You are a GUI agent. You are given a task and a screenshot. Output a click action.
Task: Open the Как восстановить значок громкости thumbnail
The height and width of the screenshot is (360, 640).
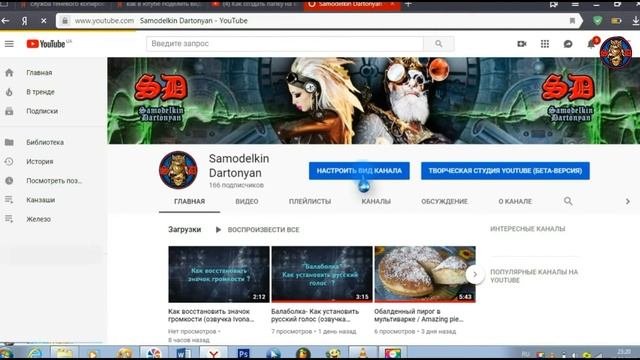219,274
